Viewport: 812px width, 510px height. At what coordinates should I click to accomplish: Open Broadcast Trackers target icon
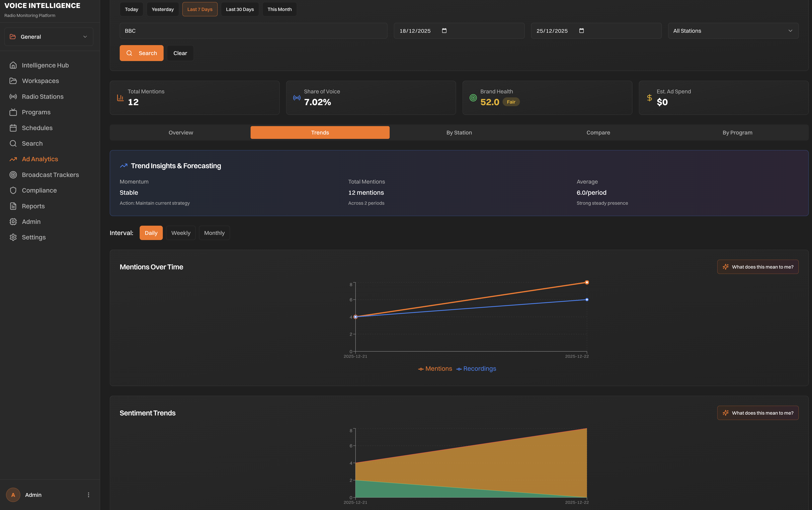[x=13, y=175]
